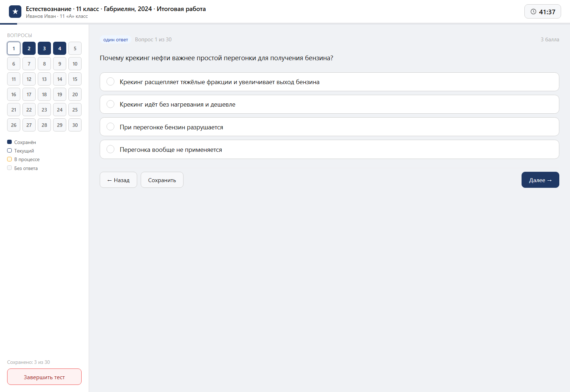
Task: Click 'Завершить тест' to finish the test
Action: [x=44, y=377]
